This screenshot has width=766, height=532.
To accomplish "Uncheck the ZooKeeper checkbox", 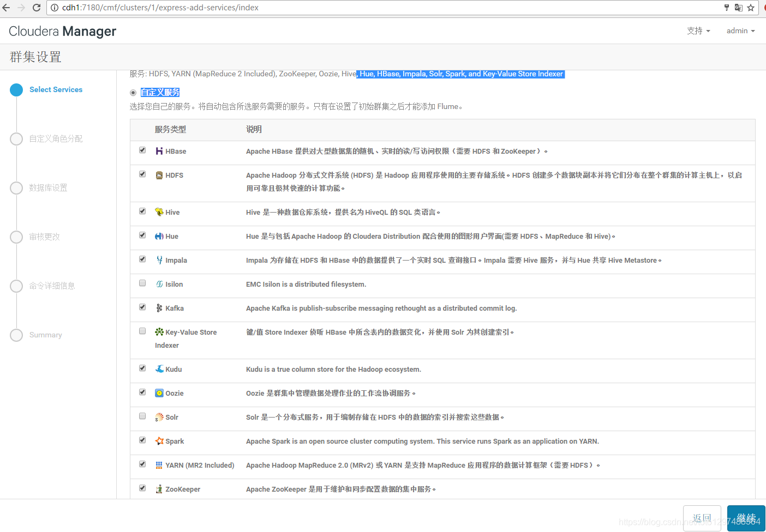I will pyautogui.click(x=142, y=488).
